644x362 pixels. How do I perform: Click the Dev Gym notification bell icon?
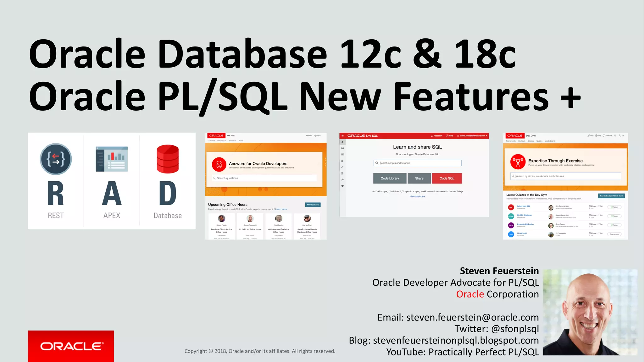(615, 136)
